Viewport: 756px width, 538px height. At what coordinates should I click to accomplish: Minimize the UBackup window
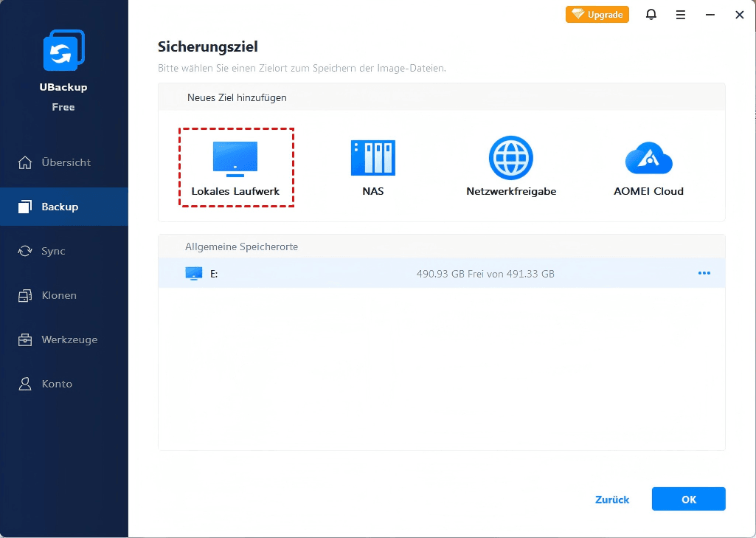point(710,15)
